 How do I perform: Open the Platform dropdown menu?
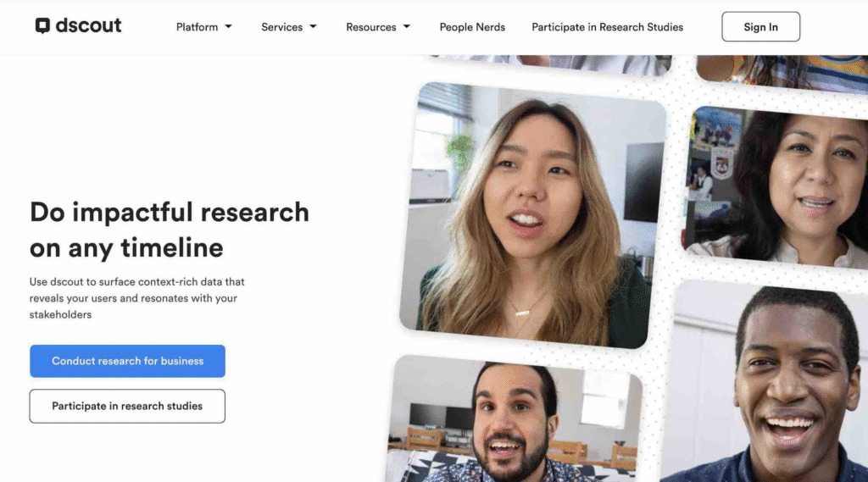click(x=203, y=27)
